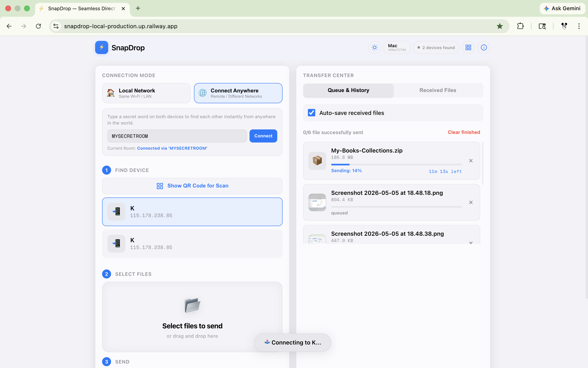Open Chrome three-dot menu
Image resolution: width=588 pixels, height=368 pixels.
[x=579, y=26]
